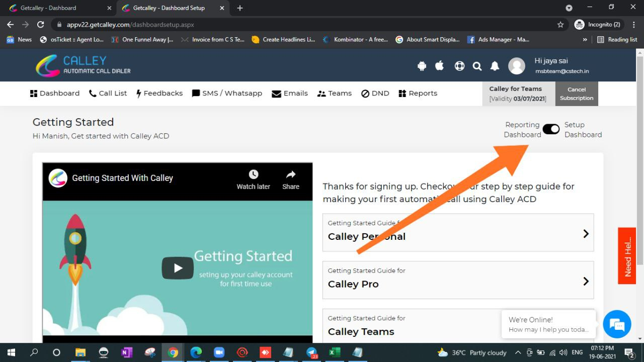Show hidden system tray icons

518,352
